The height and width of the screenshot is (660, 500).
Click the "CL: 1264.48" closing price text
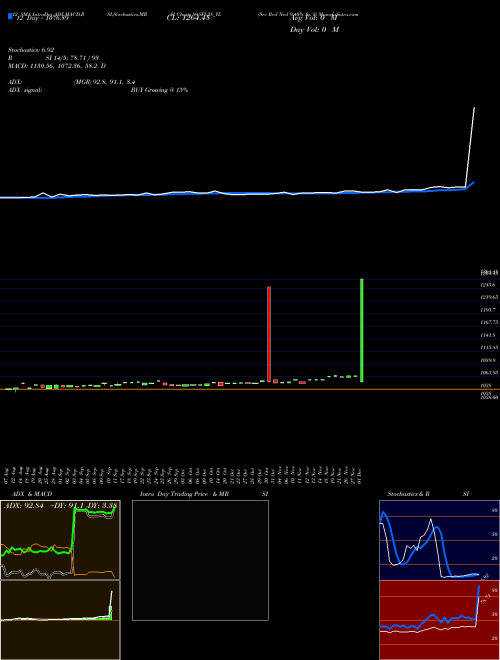tap(188, 18)
